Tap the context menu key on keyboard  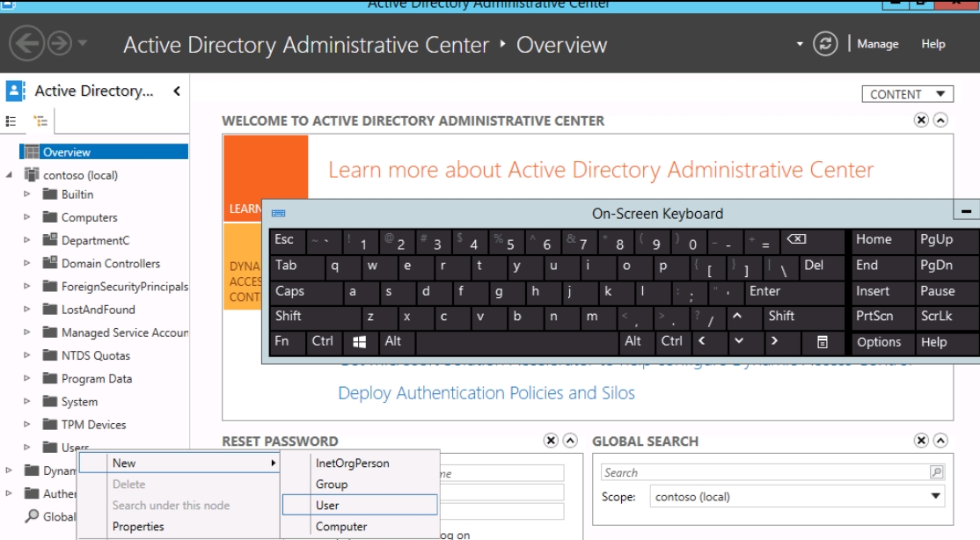click(822, 342)
